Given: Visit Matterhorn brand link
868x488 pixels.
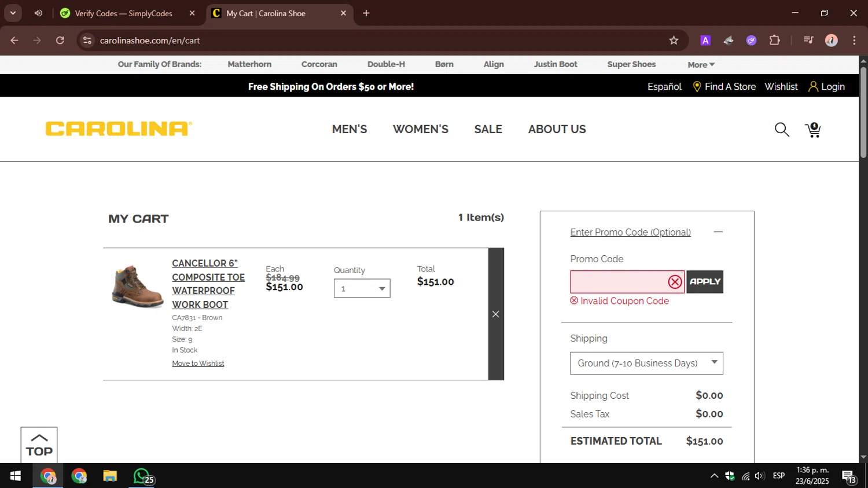Looking at the screenshot, I should click(249, 64).
